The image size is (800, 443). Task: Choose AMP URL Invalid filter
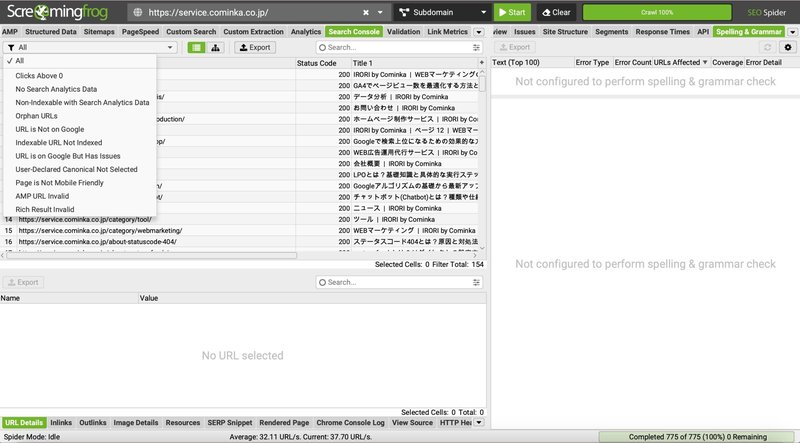tap(80, 196)
